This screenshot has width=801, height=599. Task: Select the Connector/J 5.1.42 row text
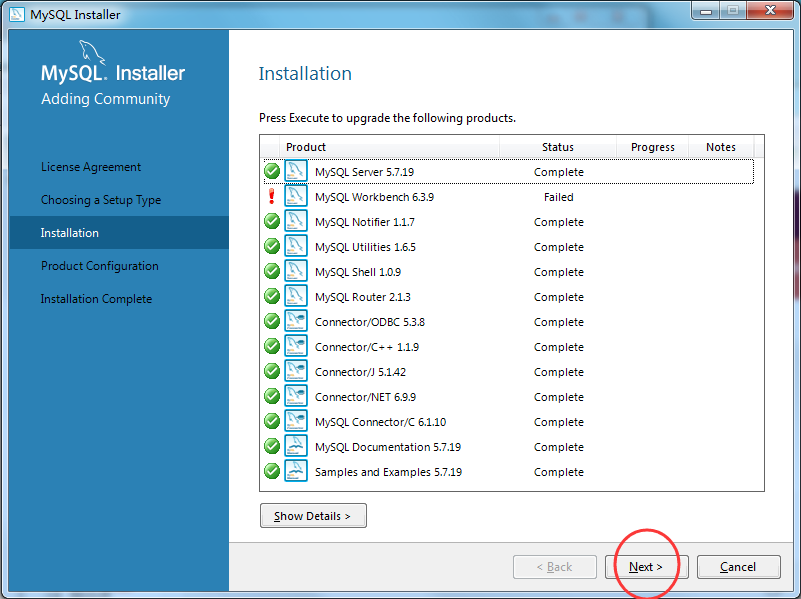[361, 372]
